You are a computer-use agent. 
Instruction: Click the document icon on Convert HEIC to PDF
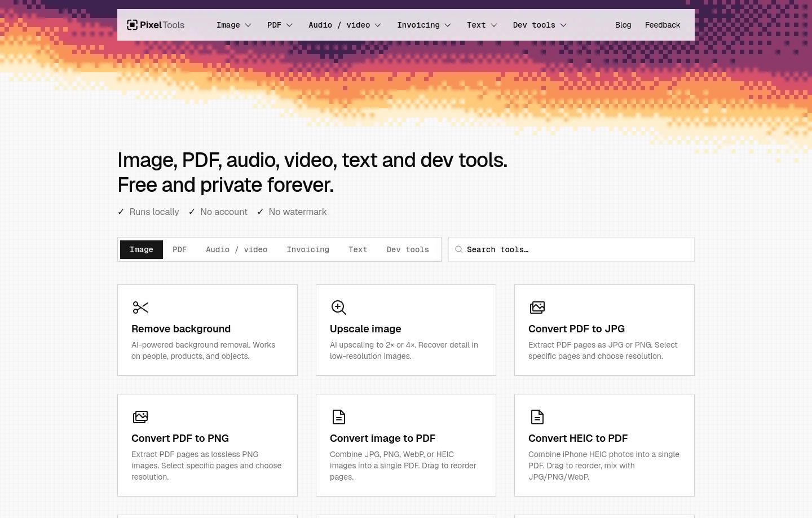(x=537, y=417)
